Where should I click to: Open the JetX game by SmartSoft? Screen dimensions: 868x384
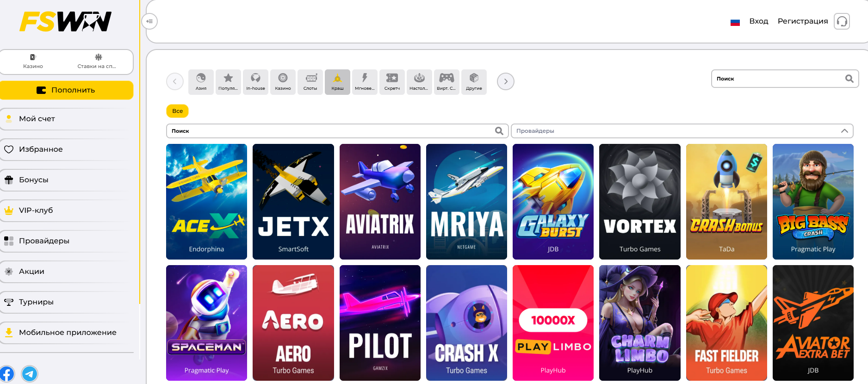point(293,202)
